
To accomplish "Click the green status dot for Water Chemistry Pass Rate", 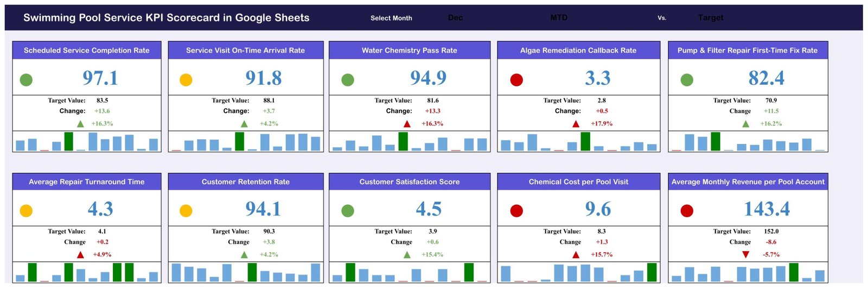I will (348, 80).
